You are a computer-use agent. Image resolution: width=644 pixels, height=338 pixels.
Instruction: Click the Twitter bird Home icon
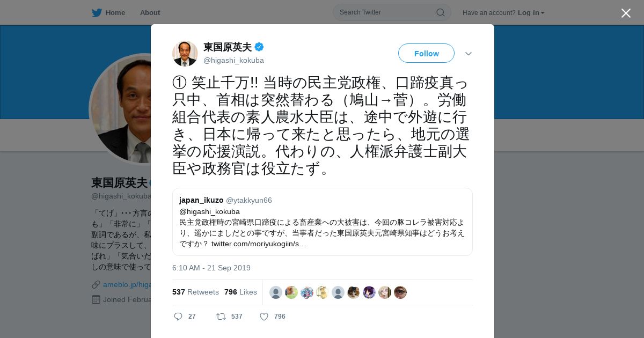click(x=97, y=12)
